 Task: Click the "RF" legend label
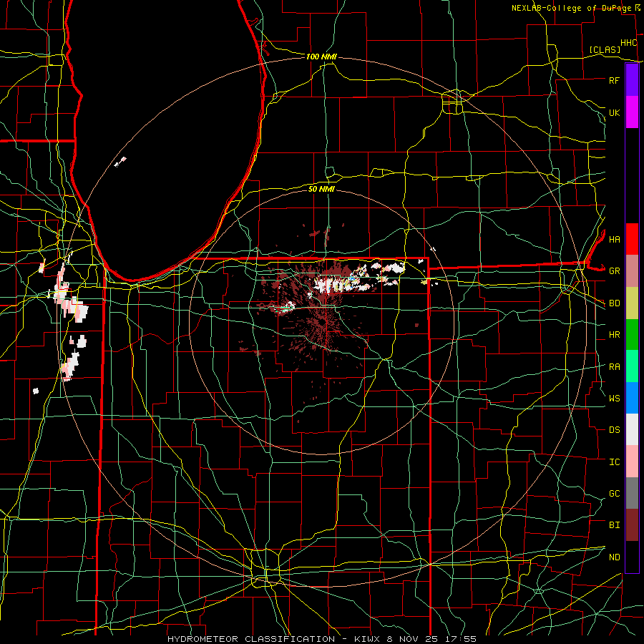[614, 80]
